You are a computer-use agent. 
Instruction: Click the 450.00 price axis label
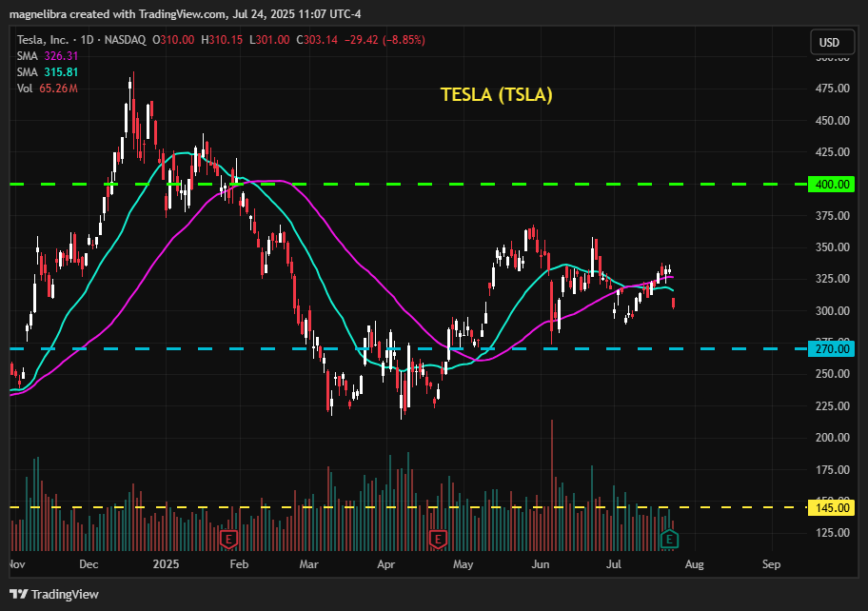(x=832, y=120)
